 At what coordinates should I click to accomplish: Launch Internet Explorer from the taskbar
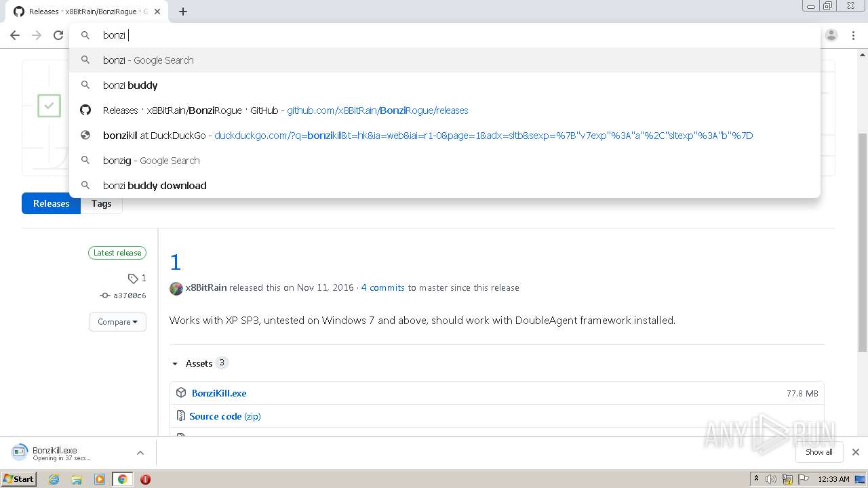click(x=54, y=479)
